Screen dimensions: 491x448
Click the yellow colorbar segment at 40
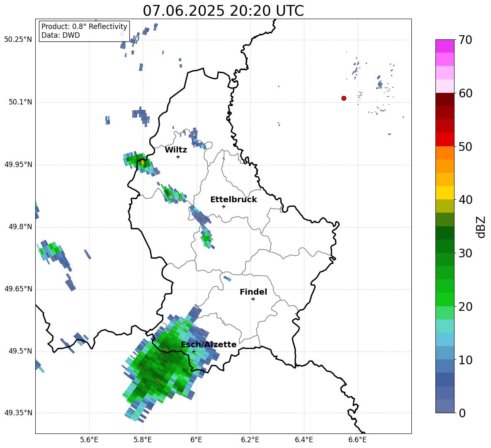point(445,193)
